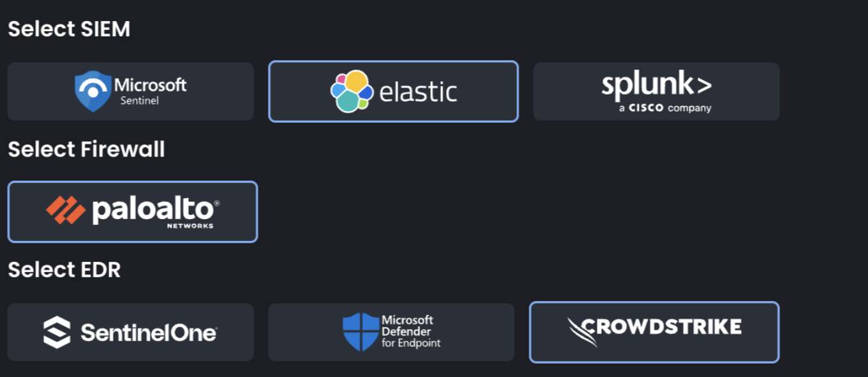Viewport: 868px width, 377px height.
Task: Click the 'a CISCO company' subtitle
Action: 664,108
